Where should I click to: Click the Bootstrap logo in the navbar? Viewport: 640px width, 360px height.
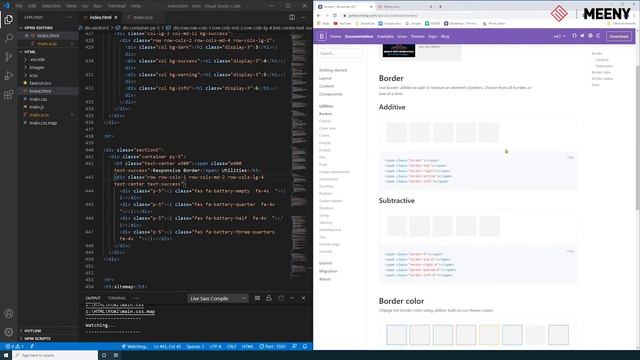point(322,36)
